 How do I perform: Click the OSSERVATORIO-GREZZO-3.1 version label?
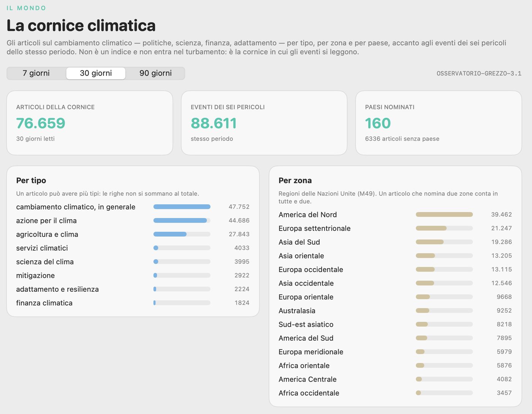479,74
